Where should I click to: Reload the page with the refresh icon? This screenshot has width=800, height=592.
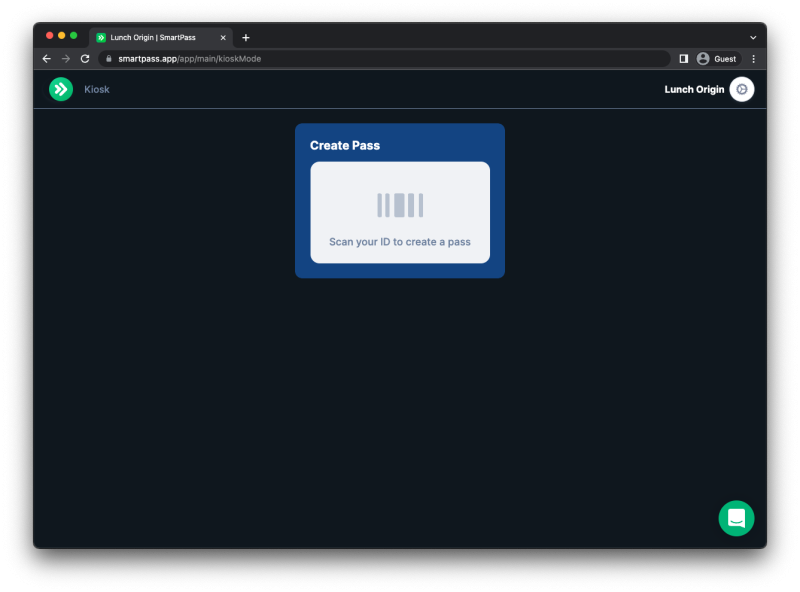pos(84,58)
